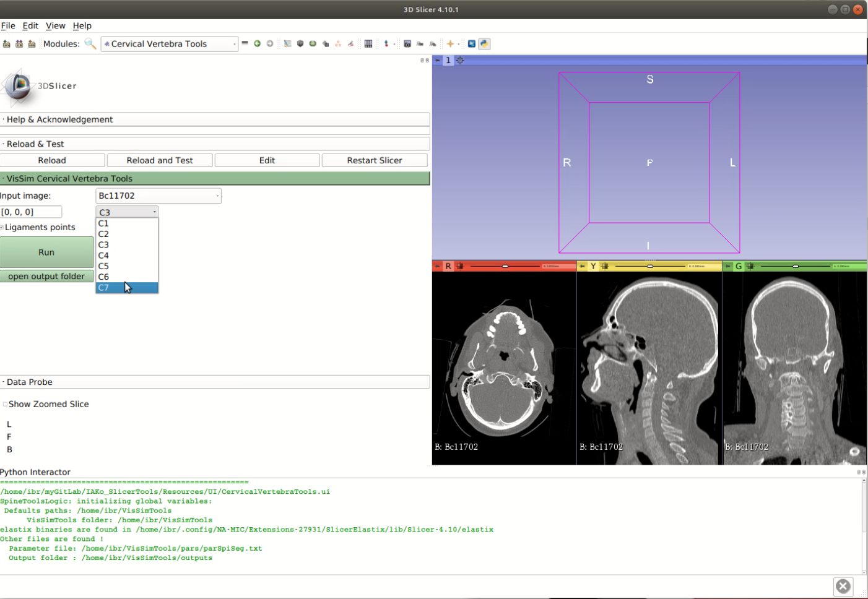868x599 pixels.
Task: Go to the previous module with green arrow
Action: (x=257, y=43)
